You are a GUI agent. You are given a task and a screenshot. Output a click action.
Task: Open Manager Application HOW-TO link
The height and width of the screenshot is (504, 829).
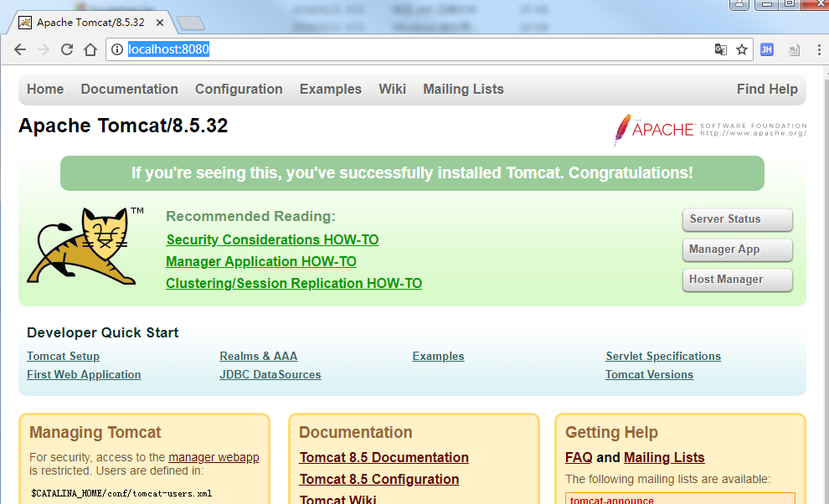coord(261,262)
